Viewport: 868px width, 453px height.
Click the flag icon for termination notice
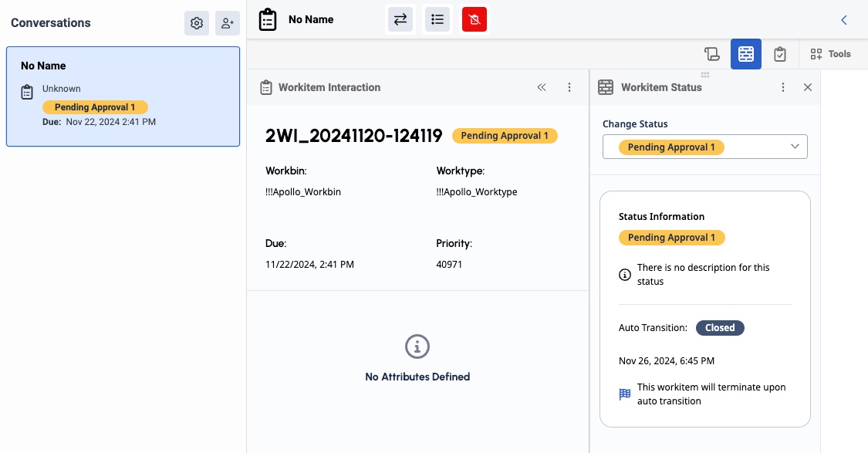click(x=624, y=394)
